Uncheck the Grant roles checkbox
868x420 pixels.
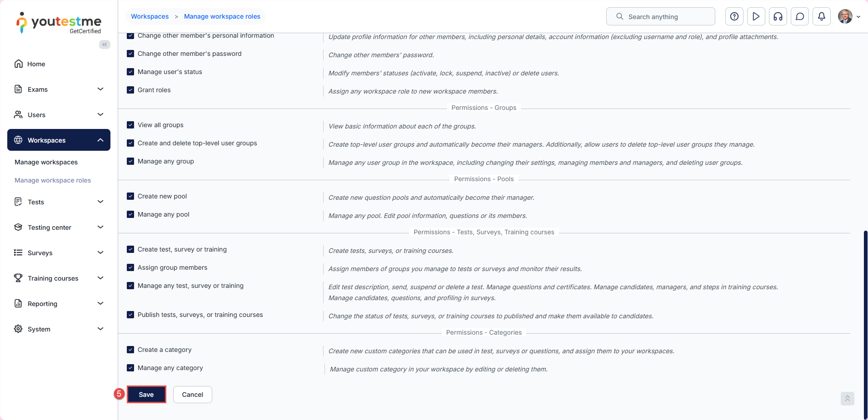click(x=130, y=90)
